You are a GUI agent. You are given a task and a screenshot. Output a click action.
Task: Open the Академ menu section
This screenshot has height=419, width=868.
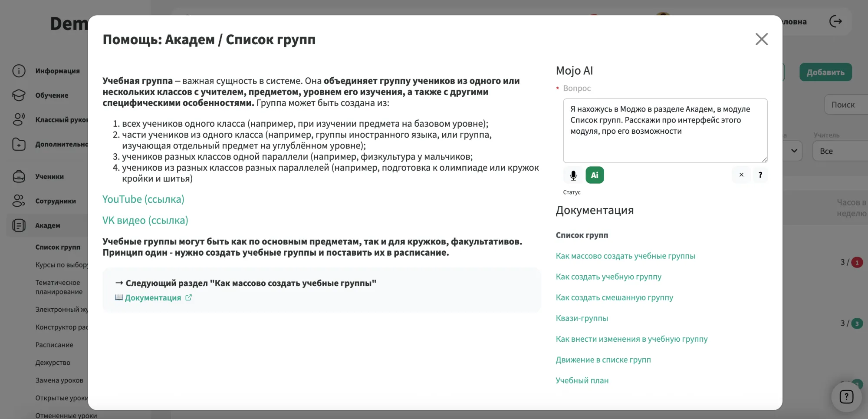tap(48, 225)
